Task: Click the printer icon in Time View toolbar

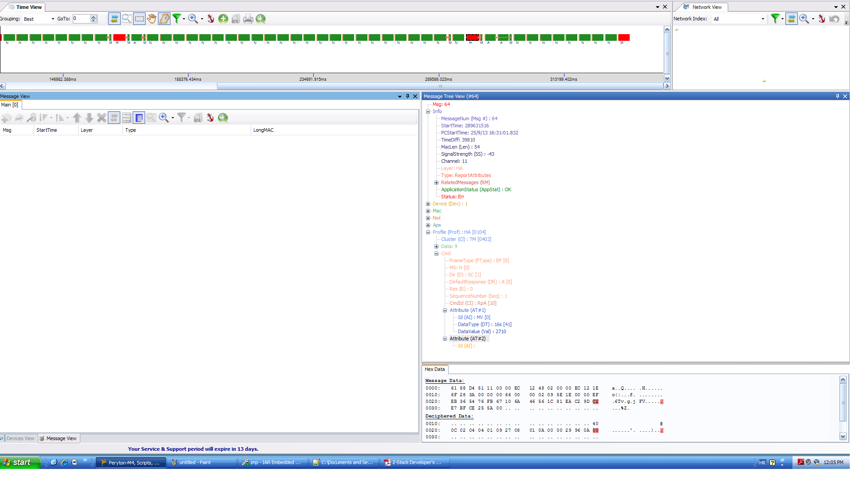Action: (x=248, y=19)
